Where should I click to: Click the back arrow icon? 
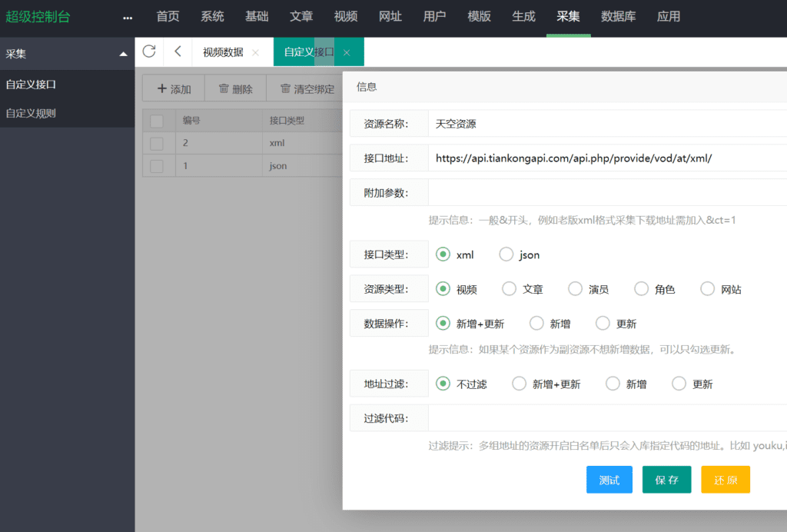tap(178, 52)
